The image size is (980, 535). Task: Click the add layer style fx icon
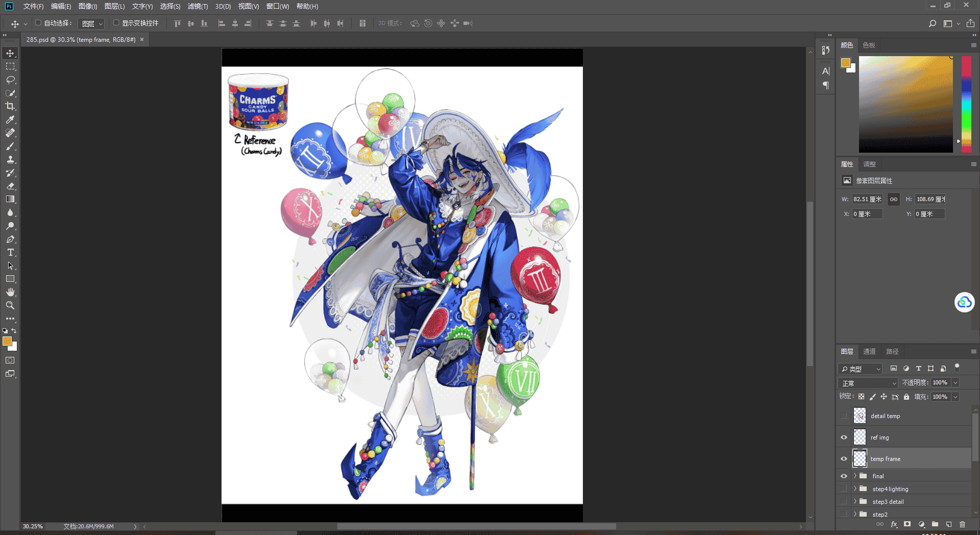point(894,524)
